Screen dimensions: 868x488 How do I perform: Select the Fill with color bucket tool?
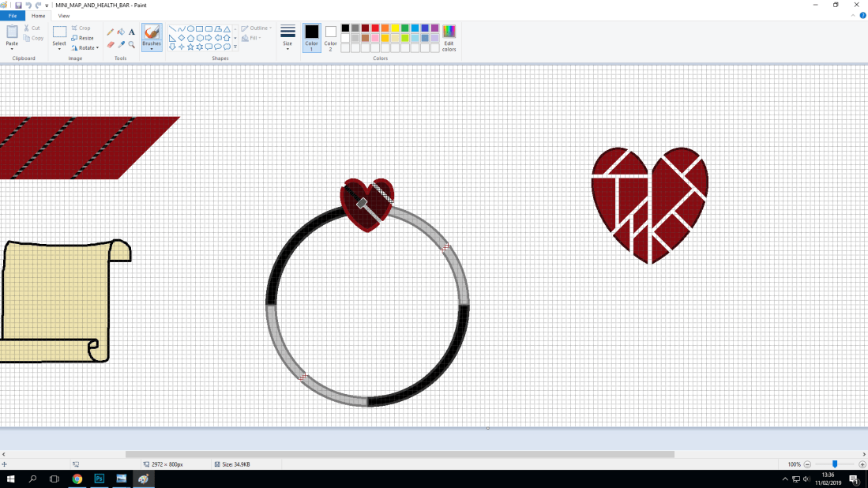[121, 32]
